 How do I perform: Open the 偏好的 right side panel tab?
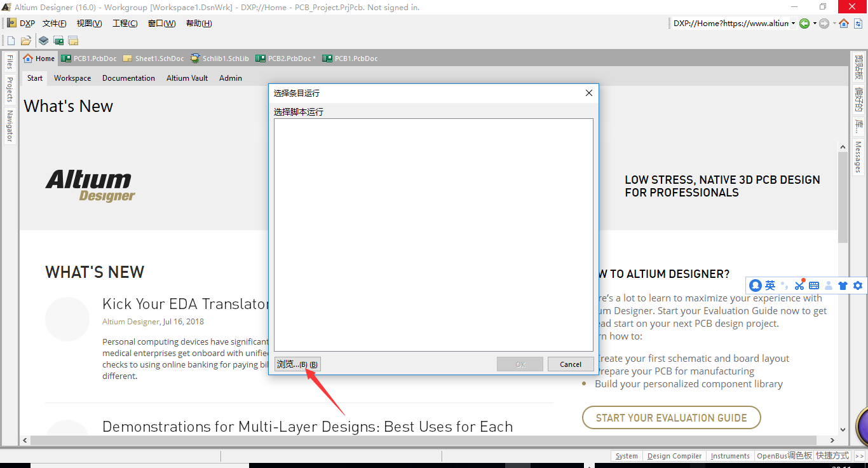[x=858, y=99]
